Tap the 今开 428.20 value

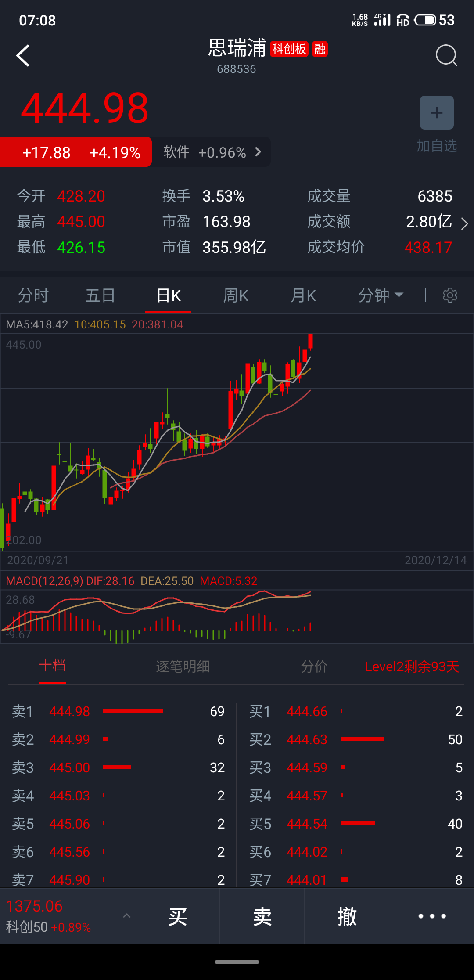click(x=81, y=196)
